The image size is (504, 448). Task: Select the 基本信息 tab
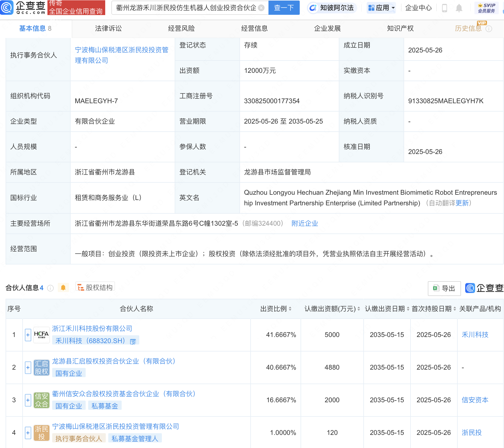pos(35,28)
